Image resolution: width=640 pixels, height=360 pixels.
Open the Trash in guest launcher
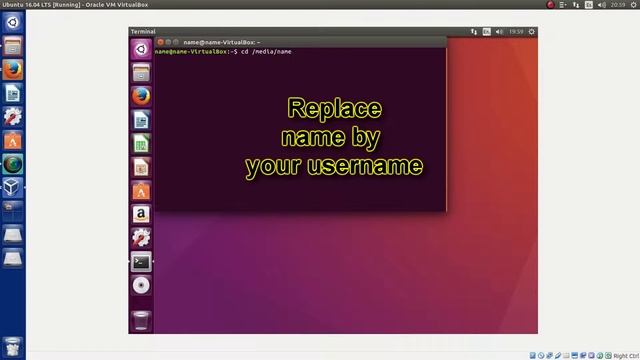(x=141, y=320)
